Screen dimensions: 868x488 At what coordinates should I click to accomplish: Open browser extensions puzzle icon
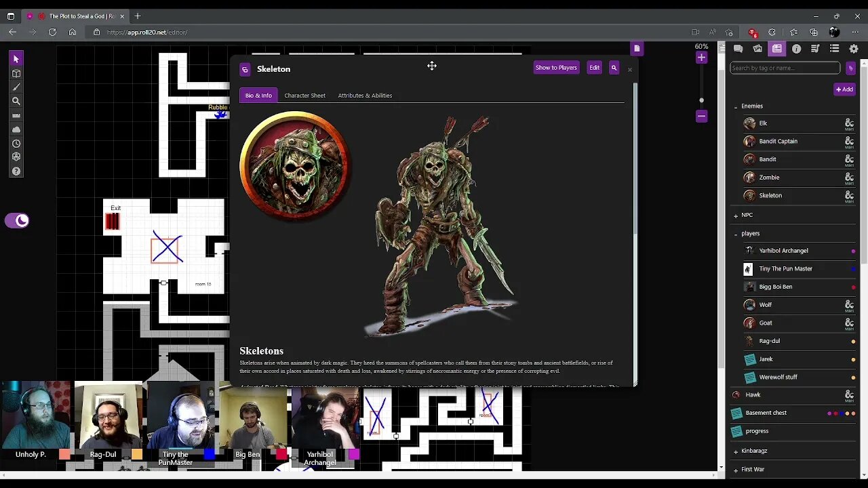pos(772,32)
